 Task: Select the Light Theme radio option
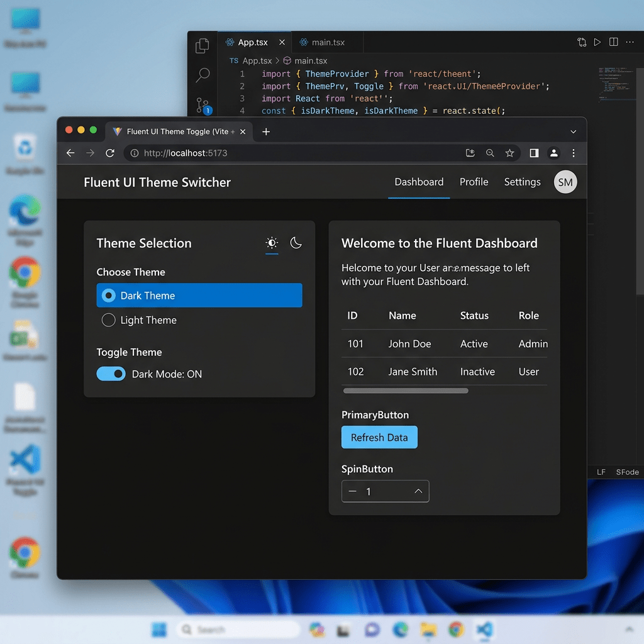pyautogui.click(x=139, y=320)
